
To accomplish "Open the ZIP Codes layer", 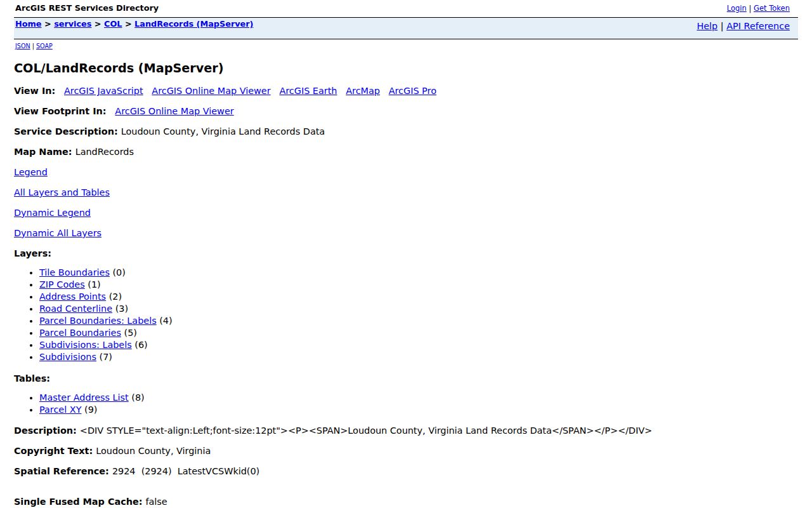I will point(62,284).
